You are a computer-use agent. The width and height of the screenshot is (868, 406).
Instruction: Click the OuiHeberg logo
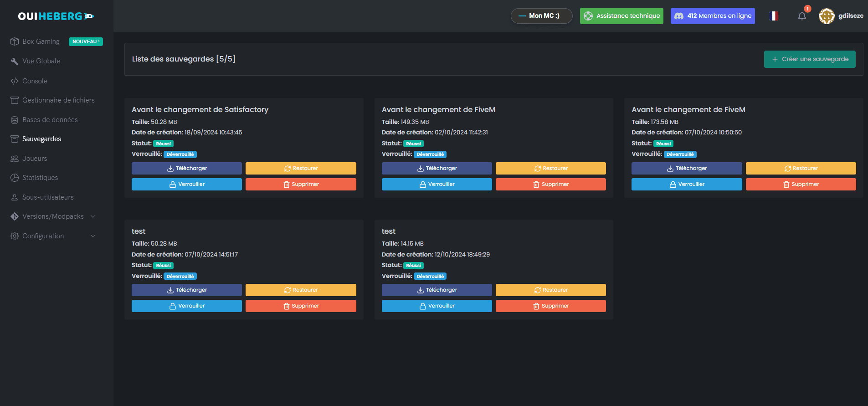[x=56, y=16]
